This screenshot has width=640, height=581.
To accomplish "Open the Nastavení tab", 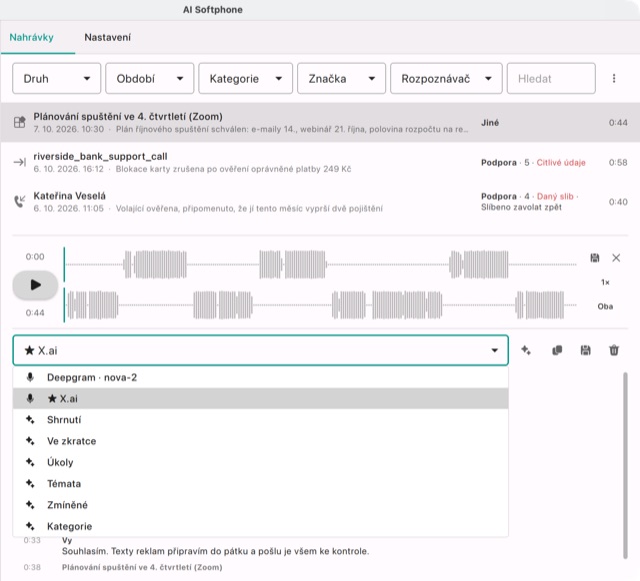I will coord(108,38).
